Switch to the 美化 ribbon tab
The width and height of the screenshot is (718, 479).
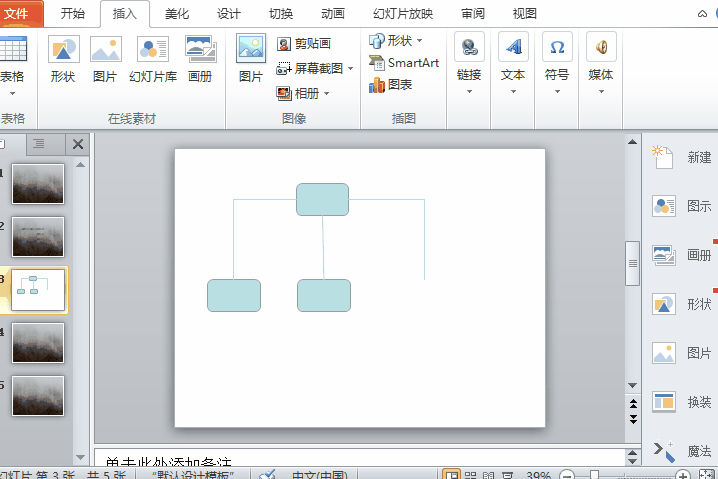pyautogui.click(x=177, y=14)
